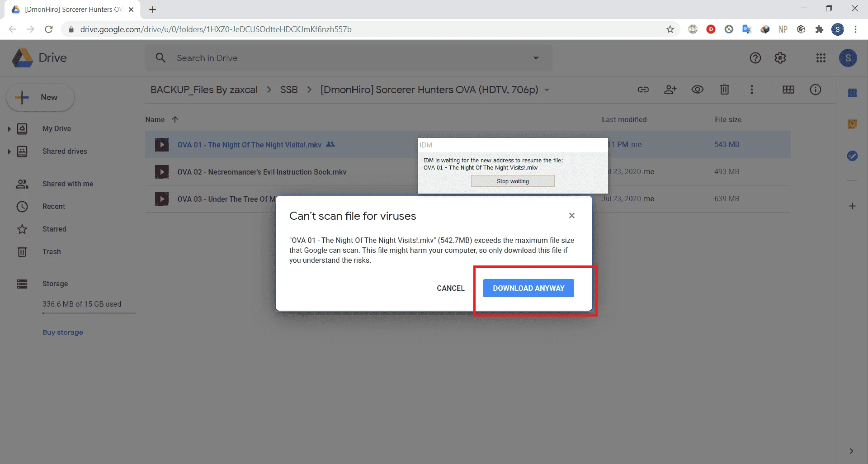Close the Sorcerer Hunters browser tab
This screenshot has height=464, width=868.
point(131,9)
